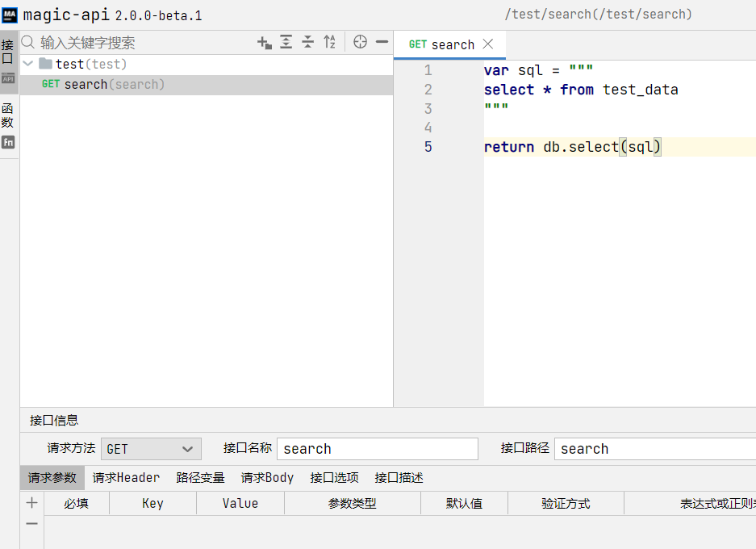
Task: Click the minus icon to remove a parameter row
Action: coord(31,523)
